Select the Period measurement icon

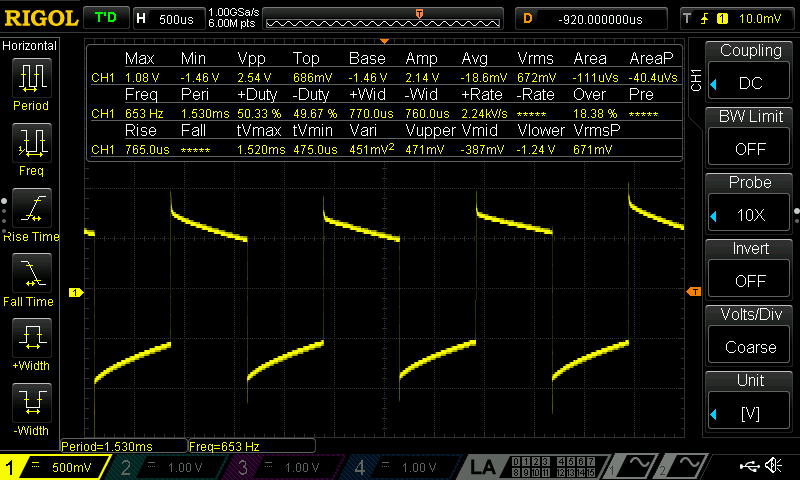click(x=31, y=80)
